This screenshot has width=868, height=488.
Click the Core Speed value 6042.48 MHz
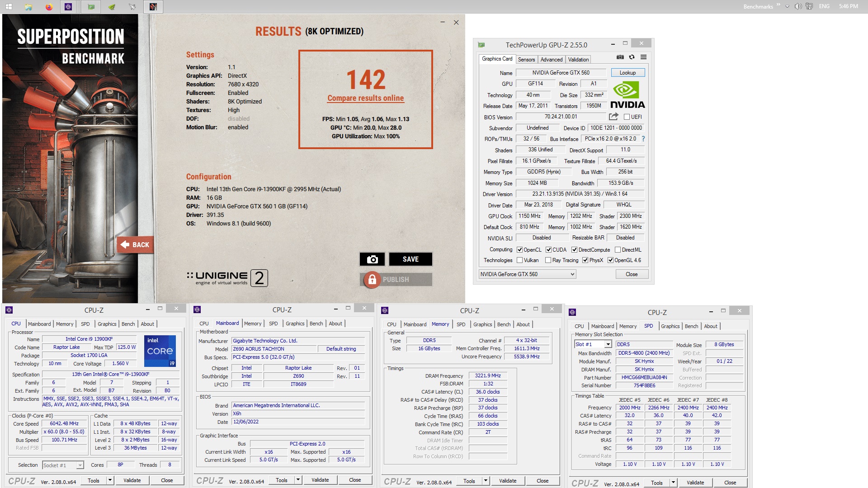[64, 424]
